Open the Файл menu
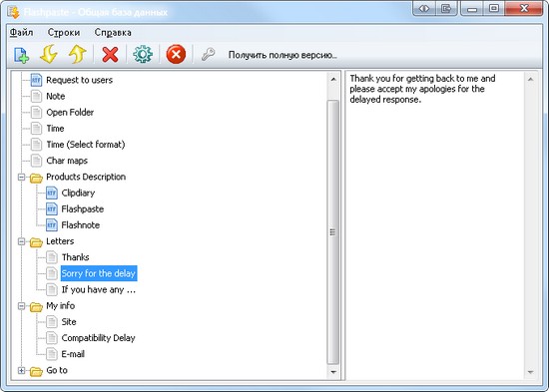This screenshot has width=549, height=392. [x=21, y=33]
